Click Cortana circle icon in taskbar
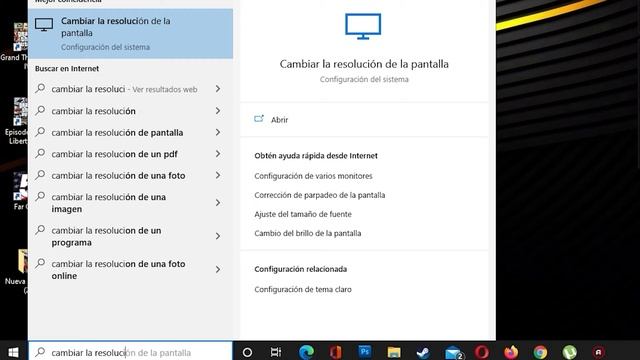 click(x=247, y=352)
